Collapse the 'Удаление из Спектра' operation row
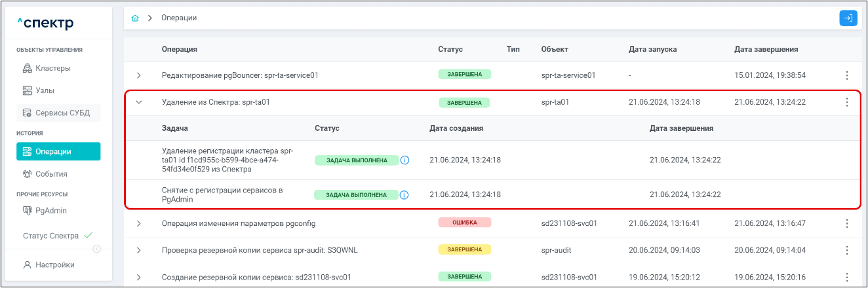 (x=138, y=102)
